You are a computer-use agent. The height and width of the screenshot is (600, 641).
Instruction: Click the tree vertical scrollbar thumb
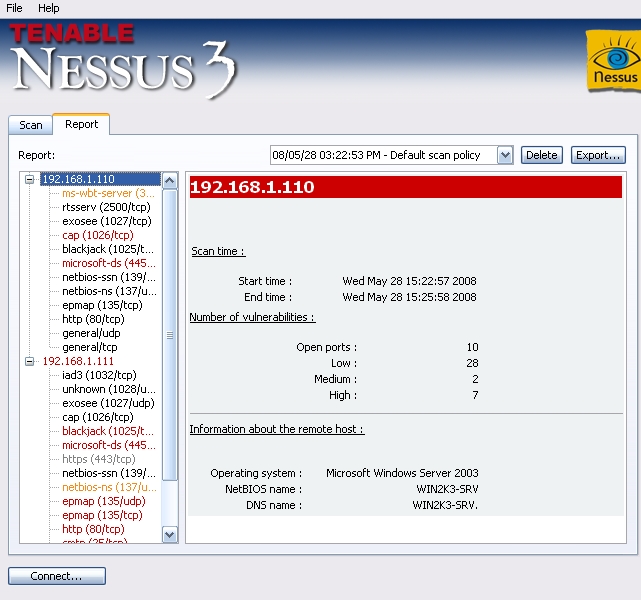pos(170,335)
